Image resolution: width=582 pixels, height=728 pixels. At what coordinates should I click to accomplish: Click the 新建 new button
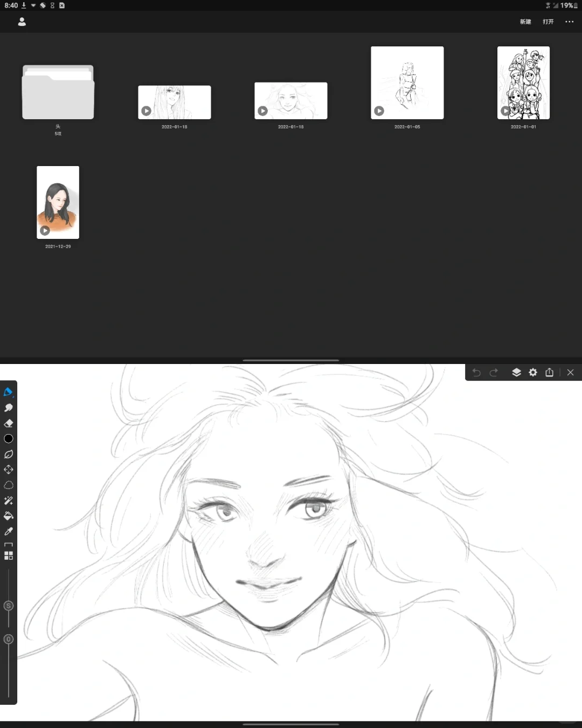click(x=525, y=22)
